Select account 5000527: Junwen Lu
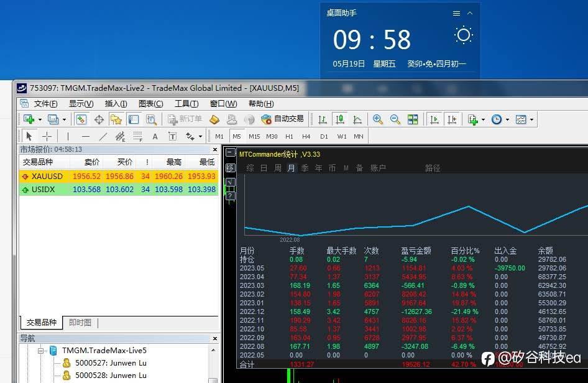 point(111,362)
